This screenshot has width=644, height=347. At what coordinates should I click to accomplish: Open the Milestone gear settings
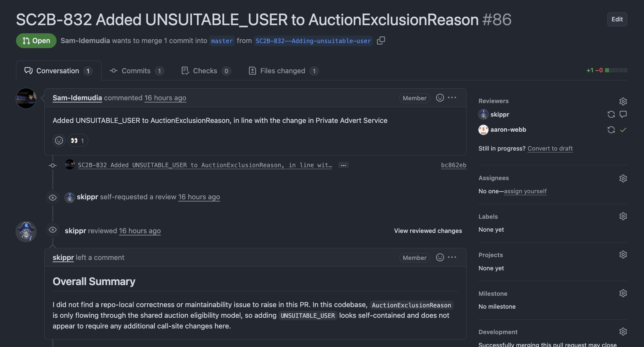tap(623, 293)
